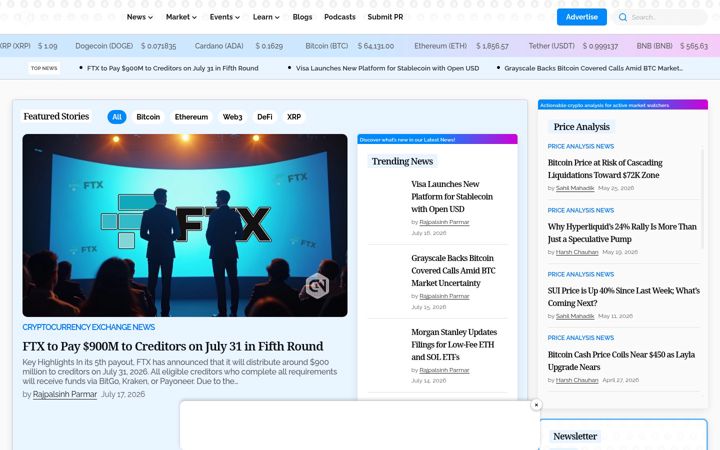This screenshot has height=450, width=720.
Task: Open Morgan Stanley Updates Filings trending article
Action: point(454,344)
